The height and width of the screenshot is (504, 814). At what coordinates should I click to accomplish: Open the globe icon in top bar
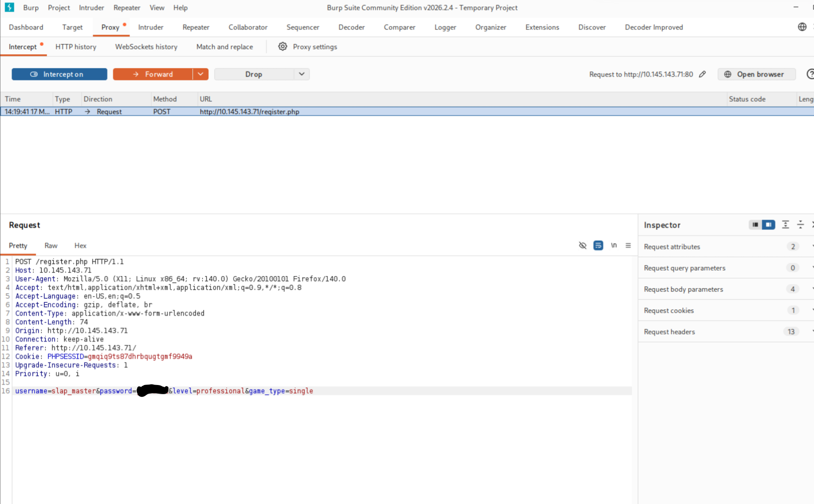click(802, 27)
